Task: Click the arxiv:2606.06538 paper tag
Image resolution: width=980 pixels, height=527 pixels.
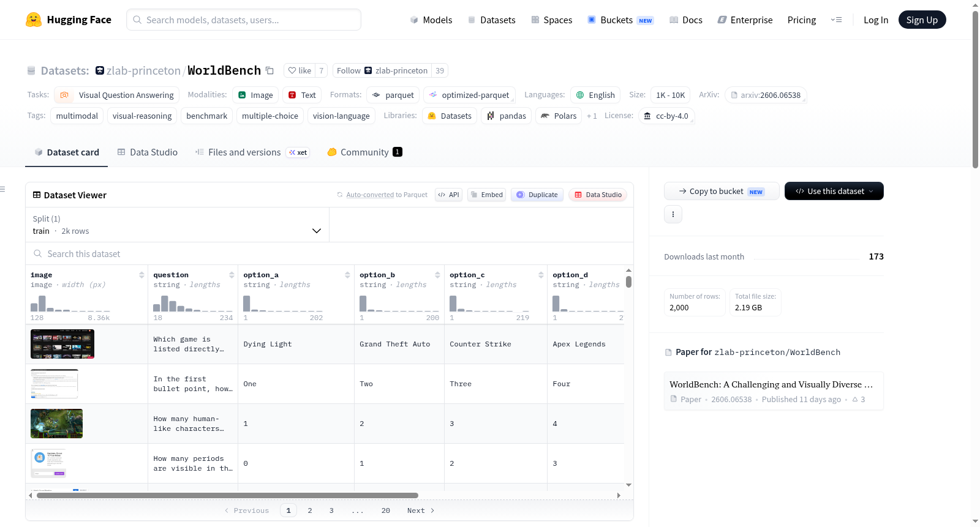Action: (766, 95)
